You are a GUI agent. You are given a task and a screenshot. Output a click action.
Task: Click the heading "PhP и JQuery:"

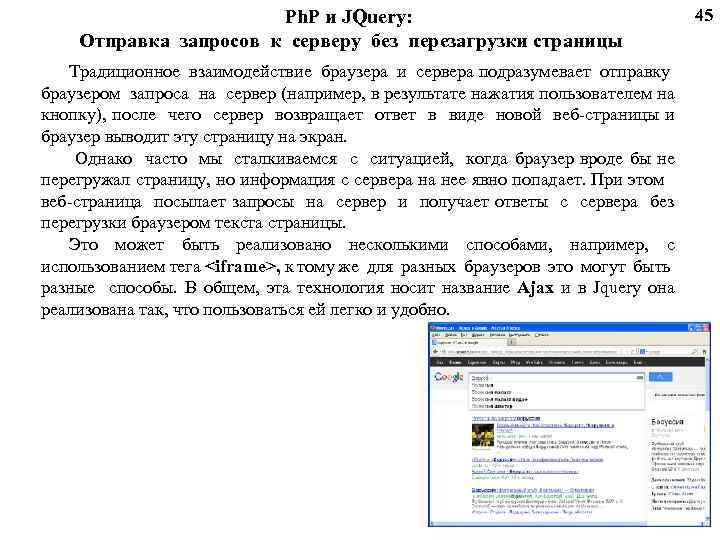(349, 17)
